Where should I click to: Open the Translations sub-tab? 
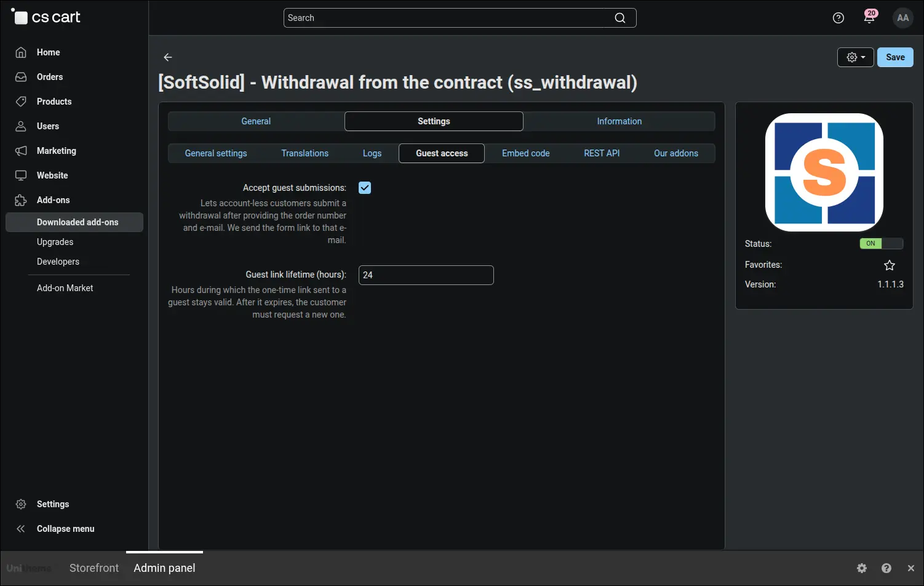[305, 153]
